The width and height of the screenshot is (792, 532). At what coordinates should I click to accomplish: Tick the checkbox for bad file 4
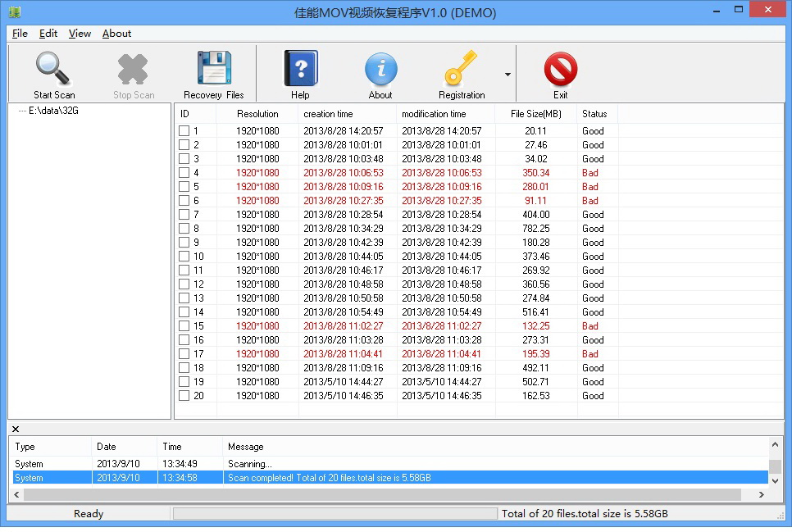pyautogui.click(x=184, y=173)
